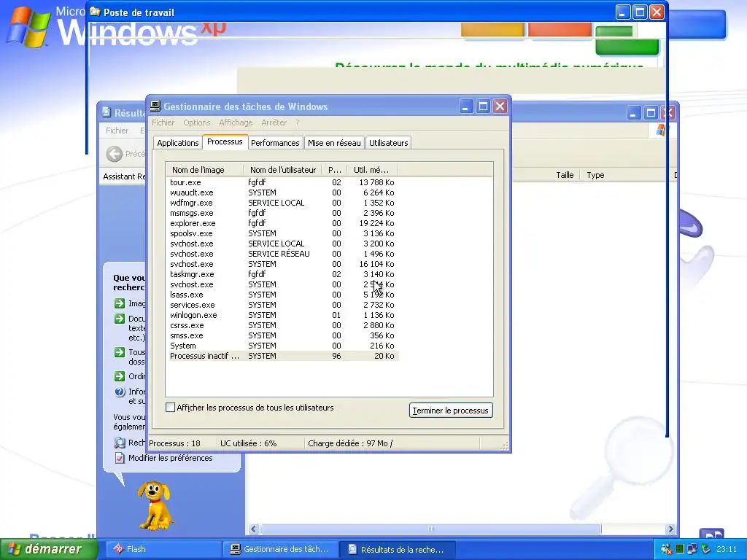Click the Poste de travail title icon
The image size is (747, 560).
click(96, 12)
